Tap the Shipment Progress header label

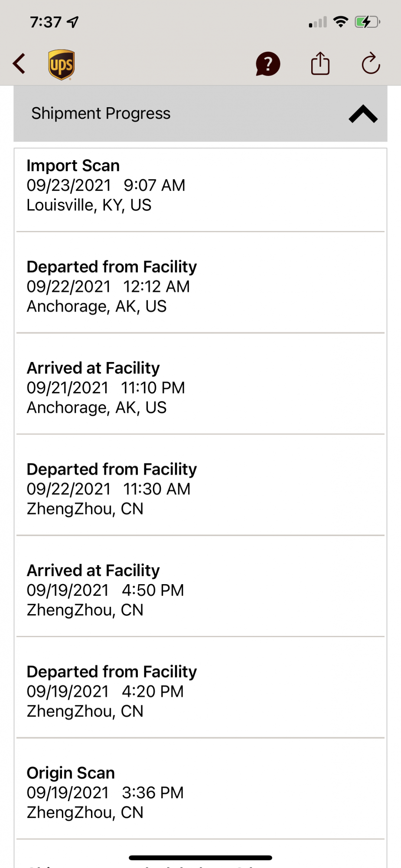(x=101, y=113)
